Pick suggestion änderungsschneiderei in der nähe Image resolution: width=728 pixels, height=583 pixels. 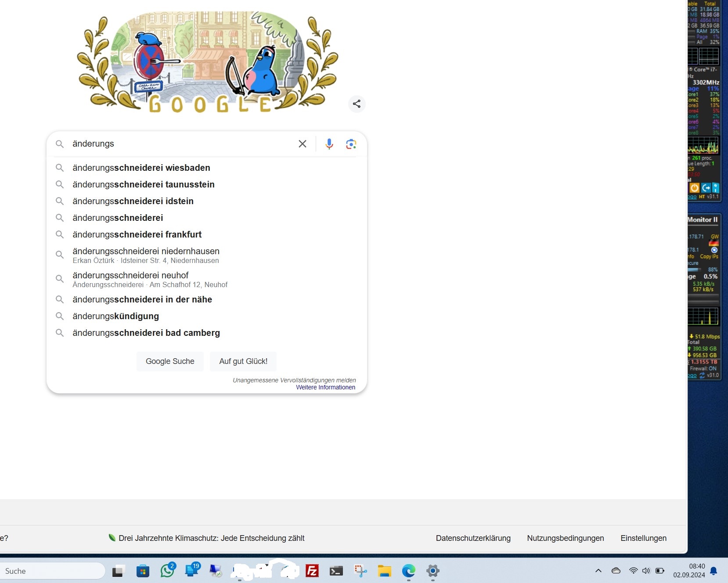click(x=207, y=299)
